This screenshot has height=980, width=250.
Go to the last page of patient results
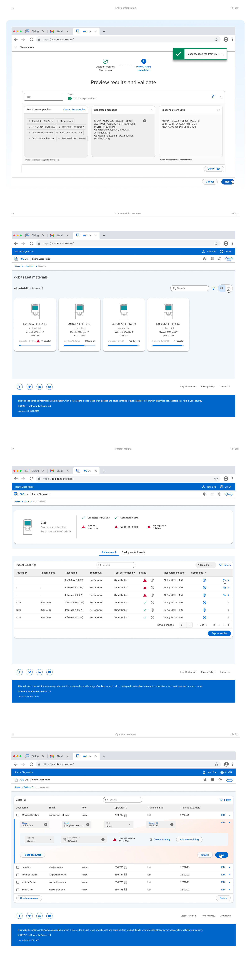[x=229, y=625]
